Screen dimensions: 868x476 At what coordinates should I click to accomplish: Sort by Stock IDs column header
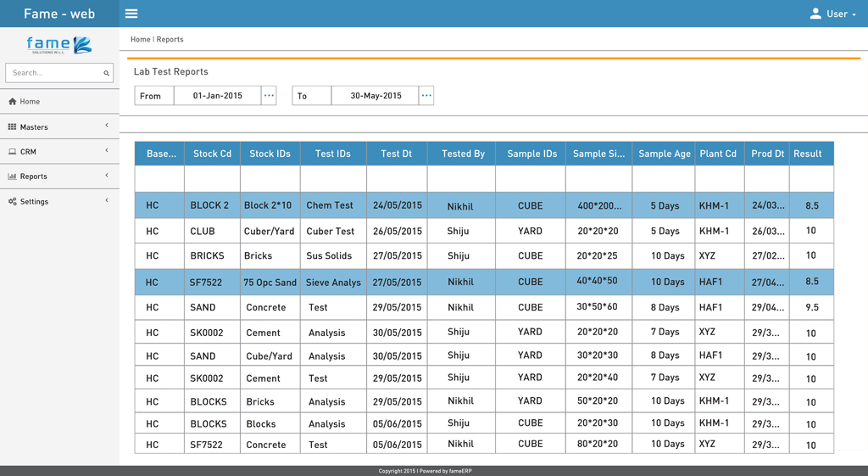(270, 154)
